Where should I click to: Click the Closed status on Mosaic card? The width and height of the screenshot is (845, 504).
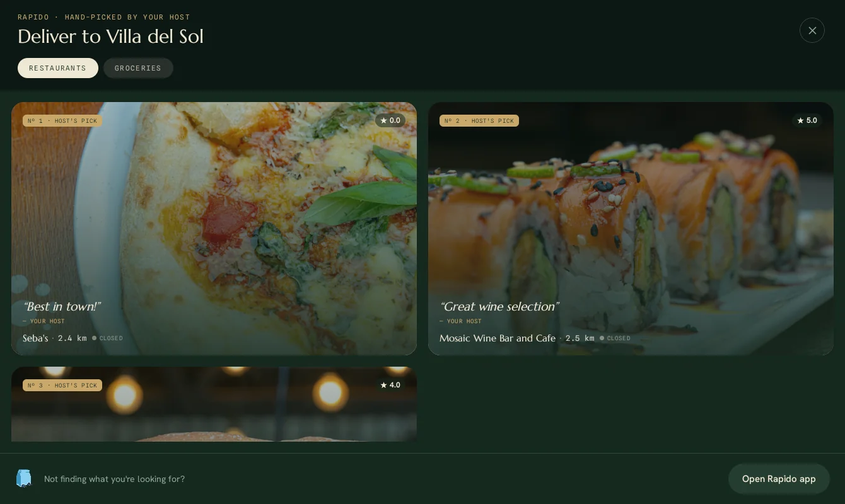(x=615, y=338)
